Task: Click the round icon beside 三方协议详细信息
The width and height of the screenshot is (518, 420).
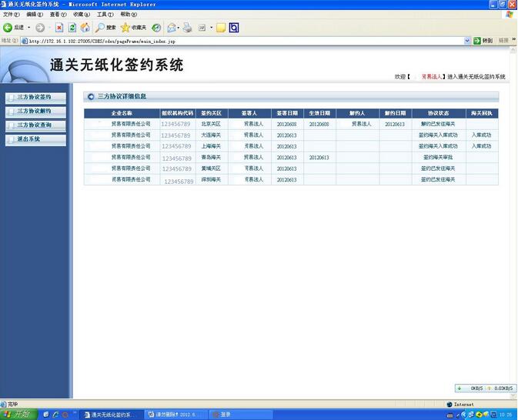Action: click(91, 97)
